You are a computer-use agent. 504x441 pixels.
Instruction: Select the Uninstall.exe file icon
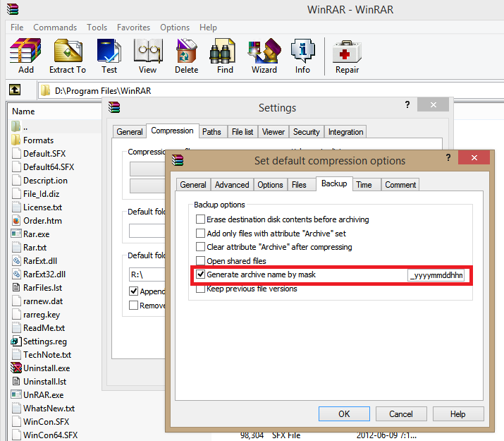(16, 368)
